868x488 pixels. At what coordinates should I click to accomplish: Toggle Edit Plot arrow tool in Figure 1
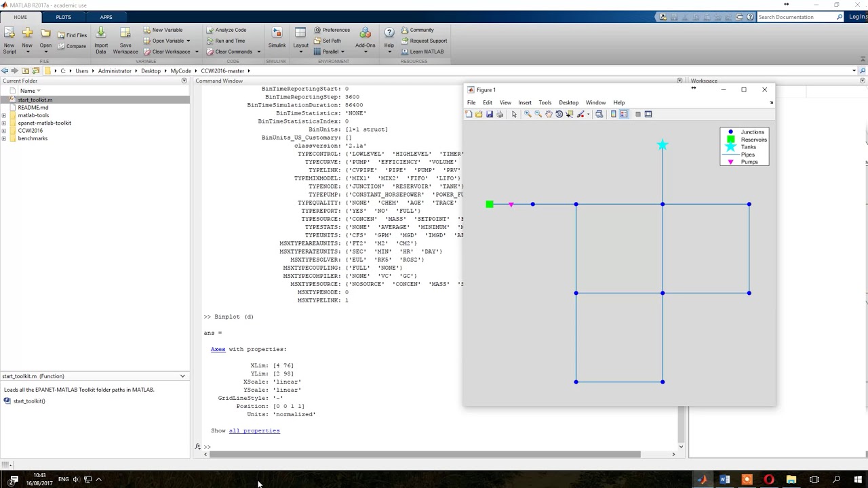[514, 114]
